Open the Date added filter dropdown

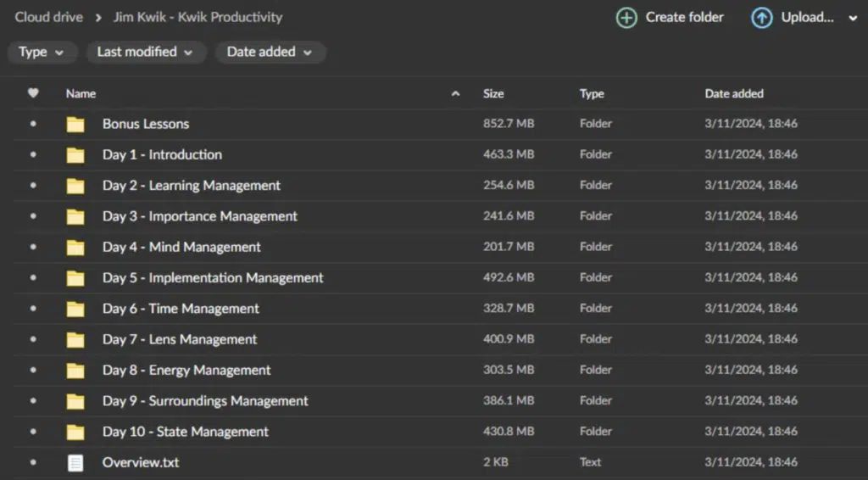(270, 52)
